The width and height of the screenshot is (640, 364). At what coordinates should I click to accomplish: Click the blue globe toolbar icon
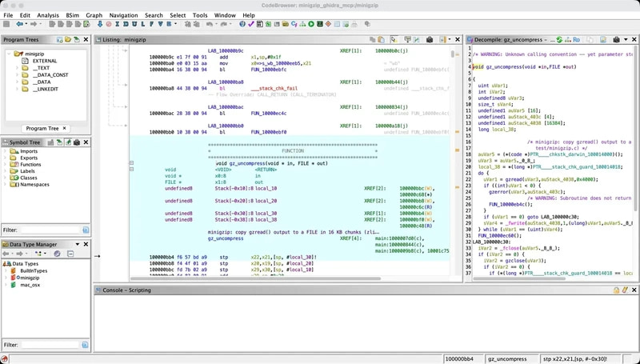point(242,24)
